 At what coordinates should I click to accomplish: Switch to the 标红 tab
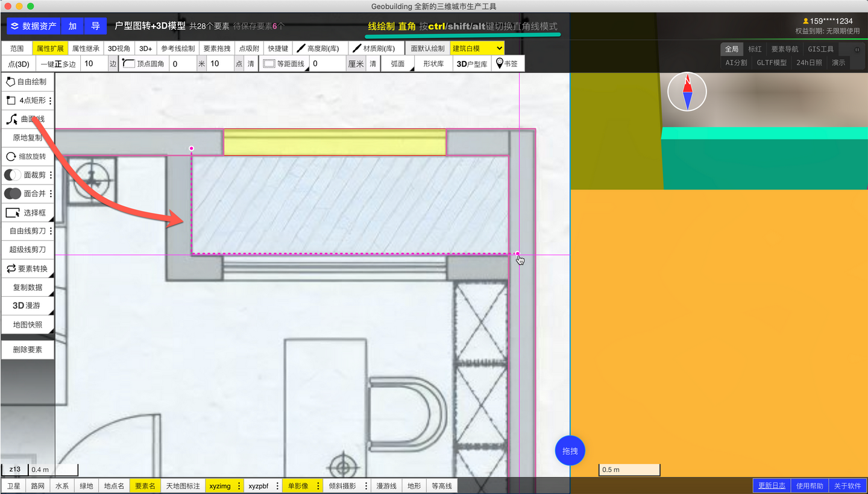[755, 49]
